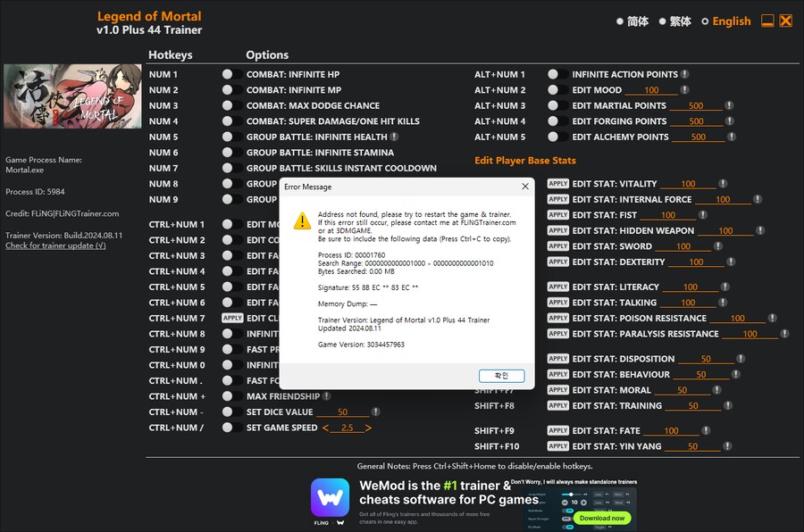
Task: Apply Edit Stat: Sword value
Action: pyautogui.click(x=557, y=246)
